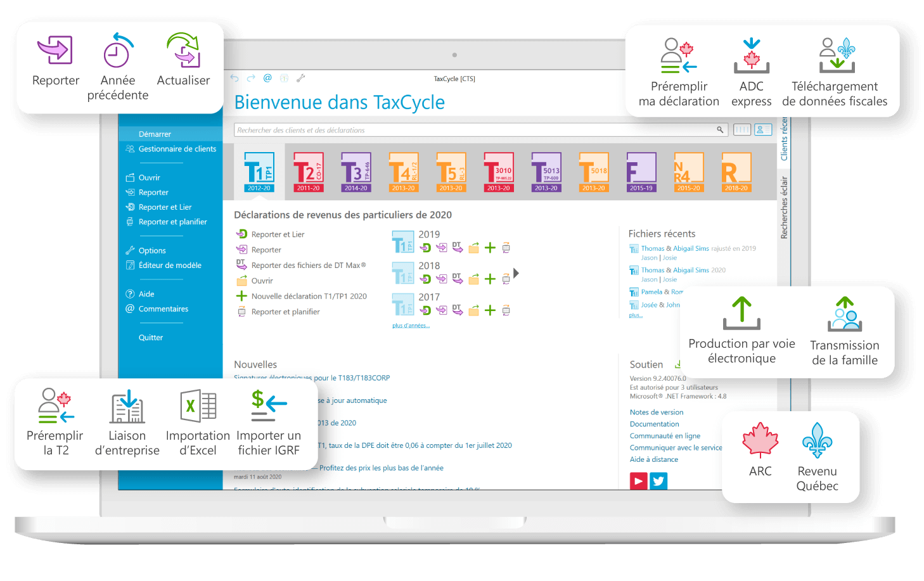Open the T5013 module tile

point(546,171)
